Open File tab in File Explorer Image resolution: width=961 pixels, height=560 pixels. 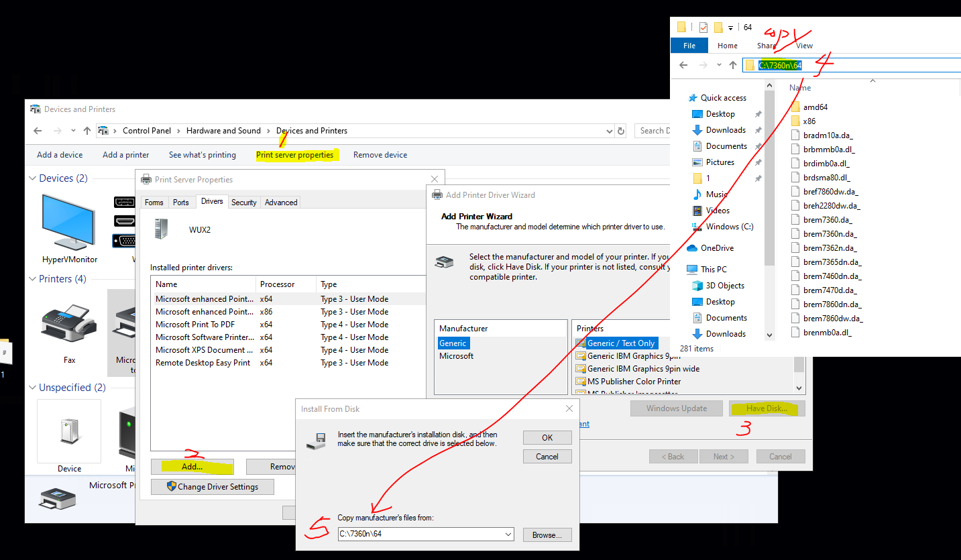click(x=689, y=46)
